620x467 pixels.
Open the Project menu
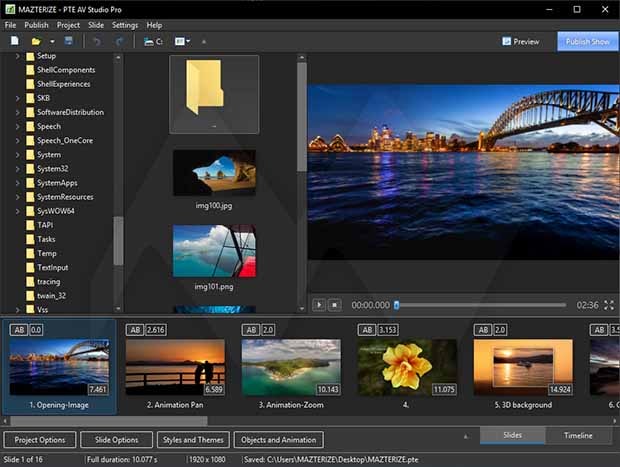pos(68,25)
